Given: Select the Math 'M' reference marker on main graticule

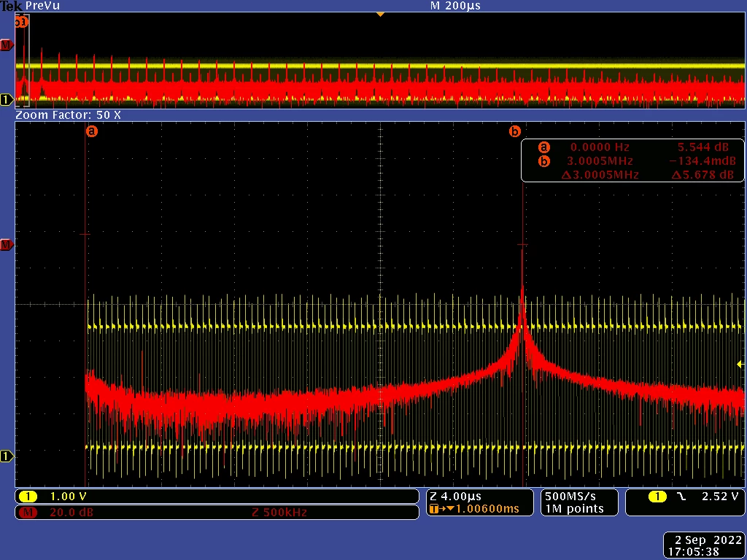Looking at the screenshot, I should (x=6, y=245).
